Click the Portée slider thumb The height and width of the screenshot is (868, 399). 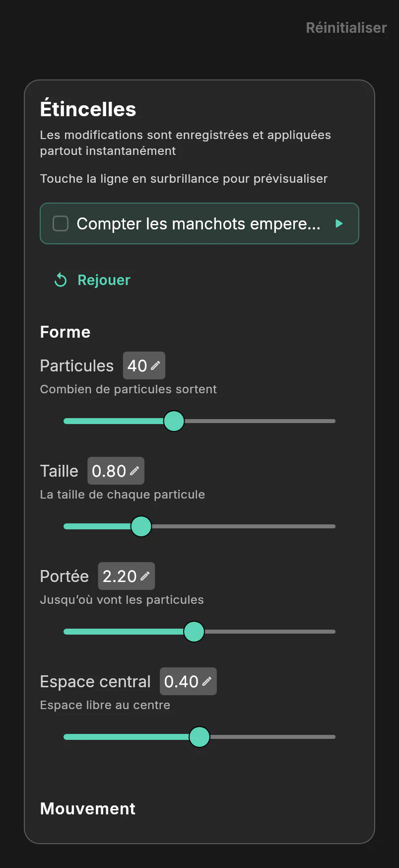tap(194, 632)
